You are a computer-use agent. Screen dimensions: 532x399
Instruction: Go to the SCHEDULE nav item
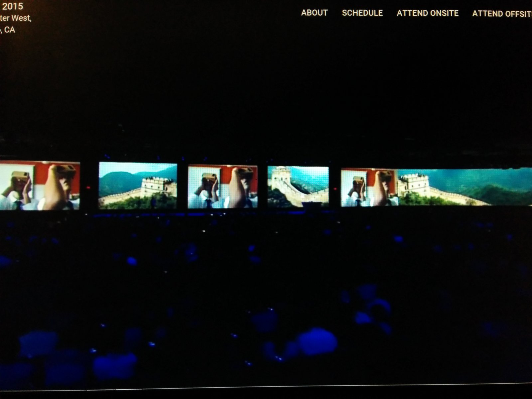(362, 13)
